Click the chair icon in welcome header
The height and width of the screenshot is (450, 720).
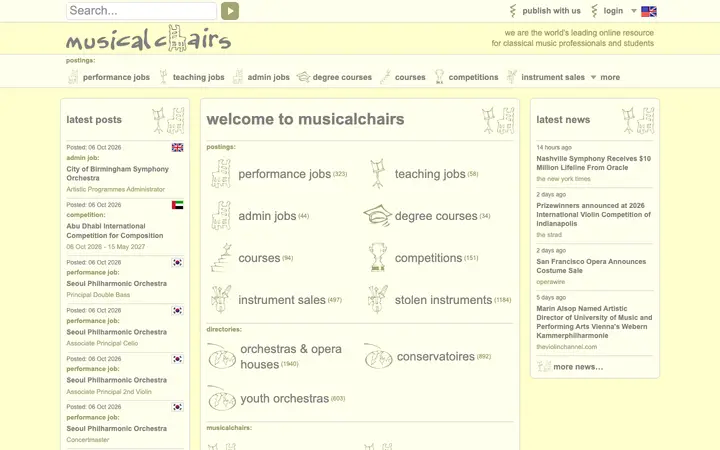coord(506,120)
